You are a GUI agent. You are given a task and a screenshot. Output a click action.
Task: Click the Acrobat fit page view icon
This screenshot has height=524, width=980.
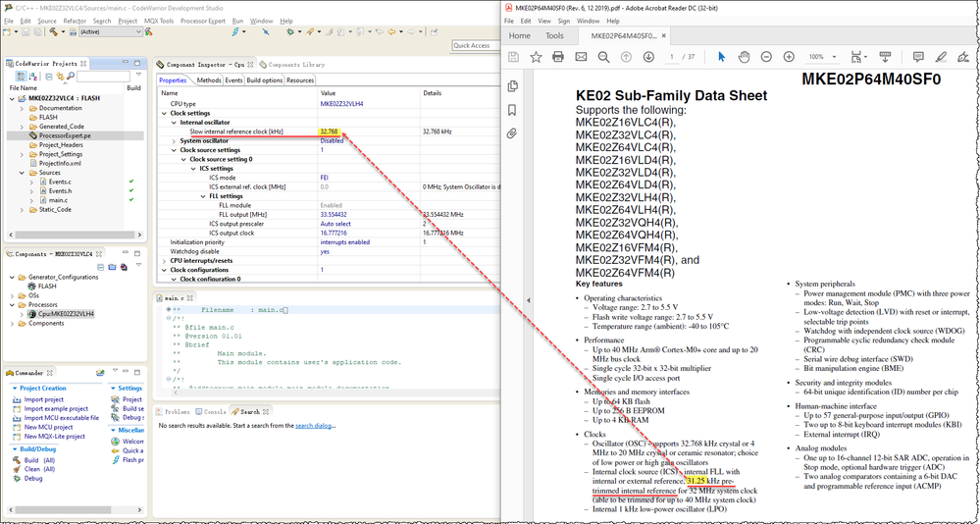[857, 57]
